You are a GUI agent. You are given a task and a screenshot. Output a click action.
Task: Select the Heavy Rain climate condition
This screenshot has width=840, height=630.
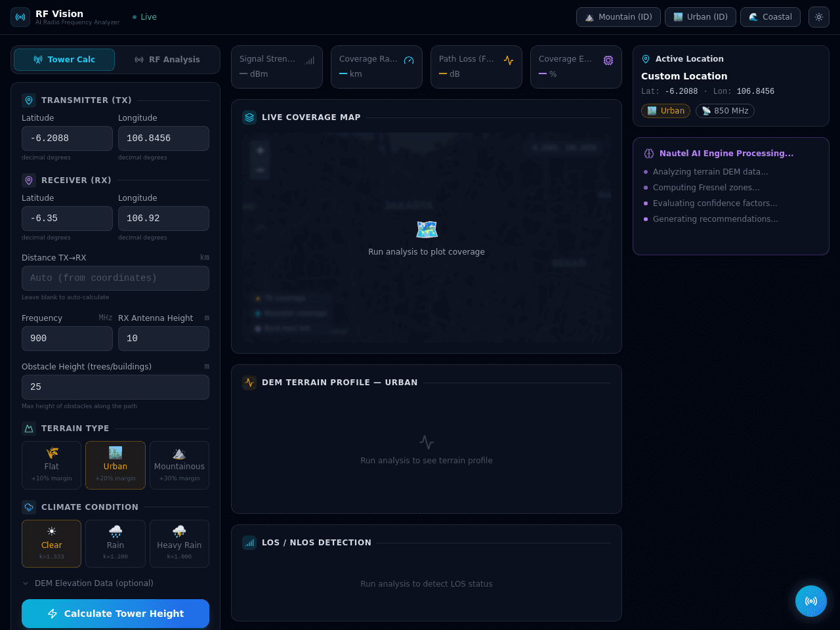[179, 544]
